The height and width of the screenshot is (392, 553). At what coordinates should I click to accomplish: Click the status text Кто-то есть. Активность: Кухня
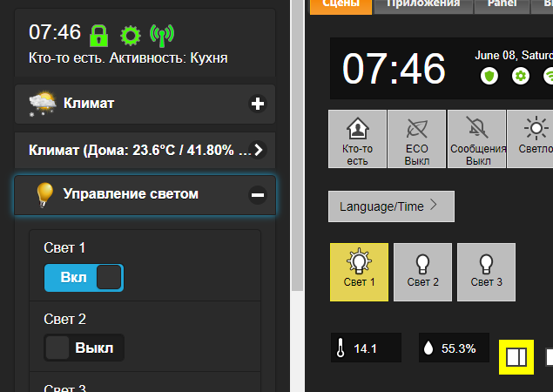pos(128,57)
